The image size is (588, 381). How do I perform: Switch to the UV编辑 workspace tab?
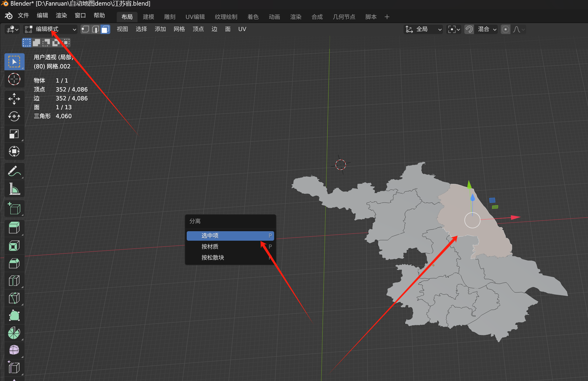click(x=195, y=17)
